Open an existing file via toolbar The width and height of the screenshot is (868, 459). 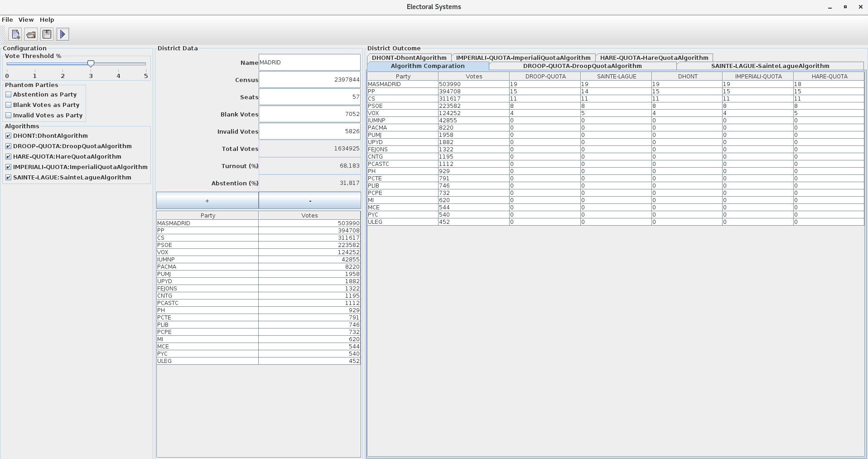[30, 34]
